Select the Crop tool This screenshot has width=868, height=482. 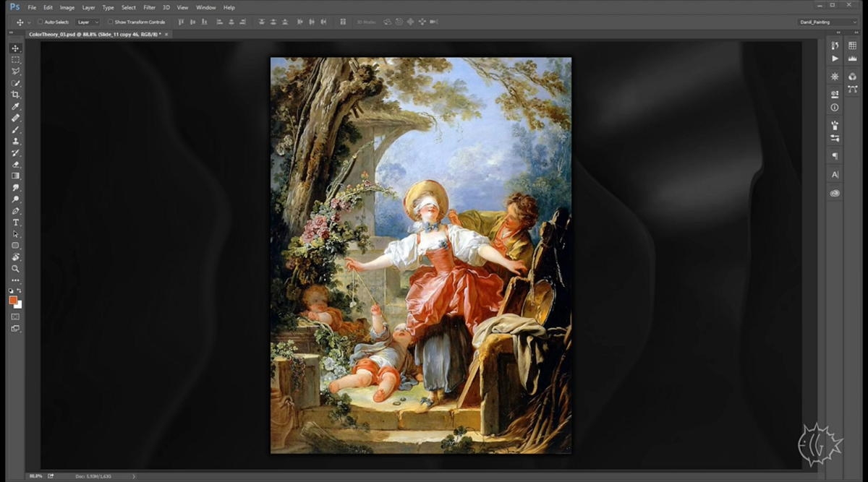tap(15, 95)
